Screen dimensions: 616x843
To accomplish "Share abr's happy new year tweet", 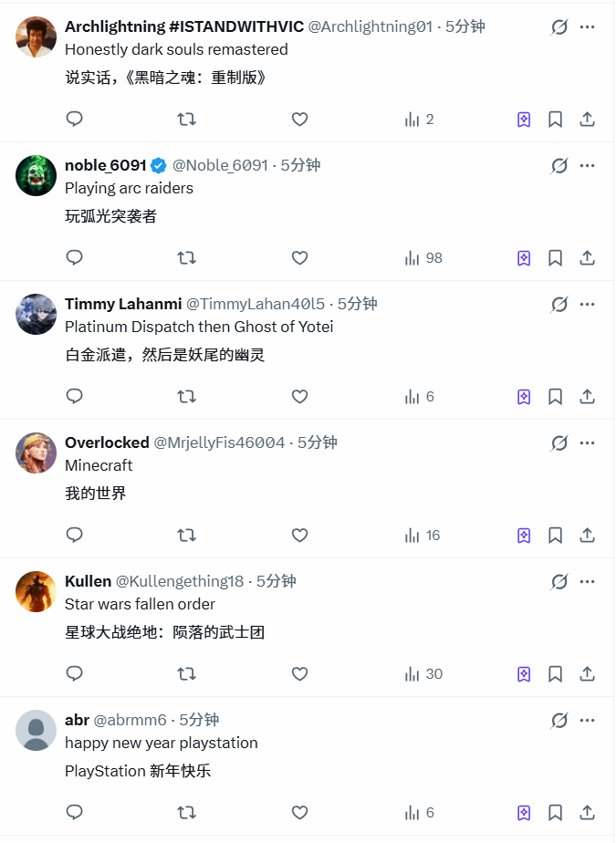I will click(x=588, y=812).
